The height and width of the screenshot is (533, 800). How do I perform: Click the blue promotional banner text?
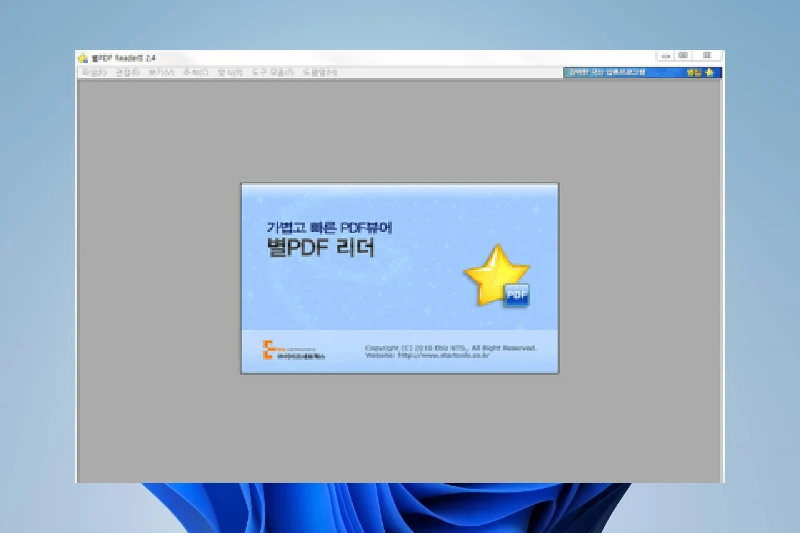[x=607, y=72]
